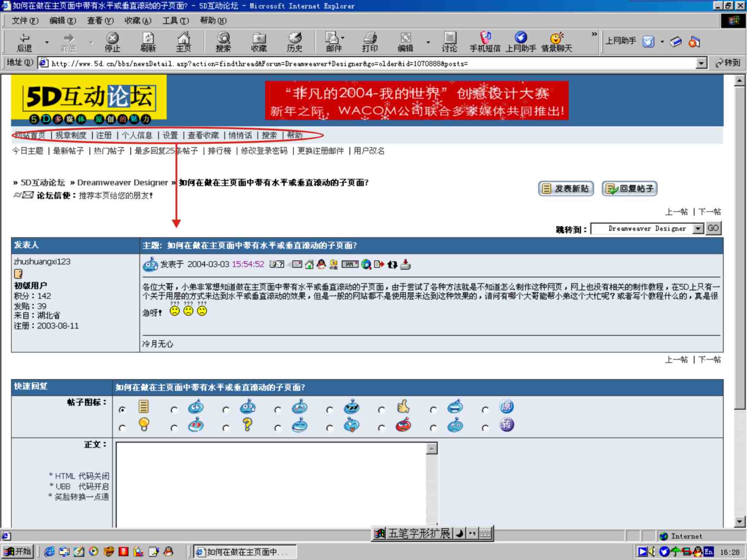Click the 停止 (Stop) toolbar icon

(112, 42)
